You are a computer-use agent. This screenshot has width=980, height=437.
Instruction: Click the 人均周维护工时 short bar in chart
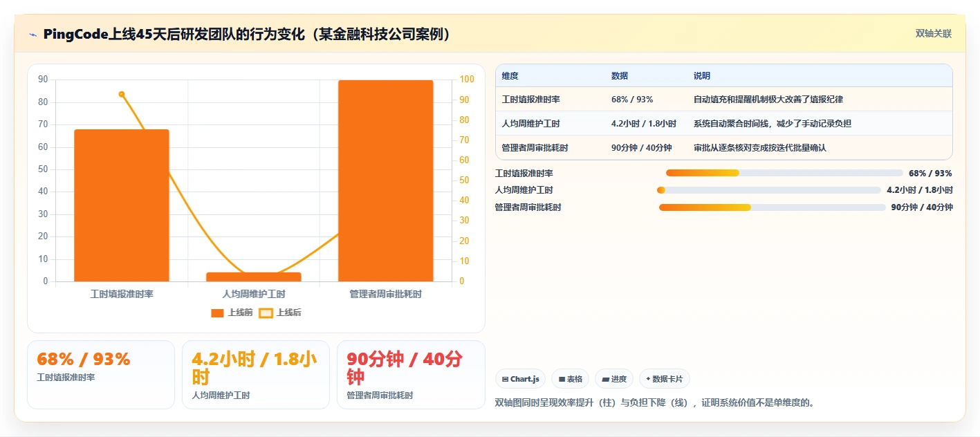pyautogui.click(x=254, y=277)
